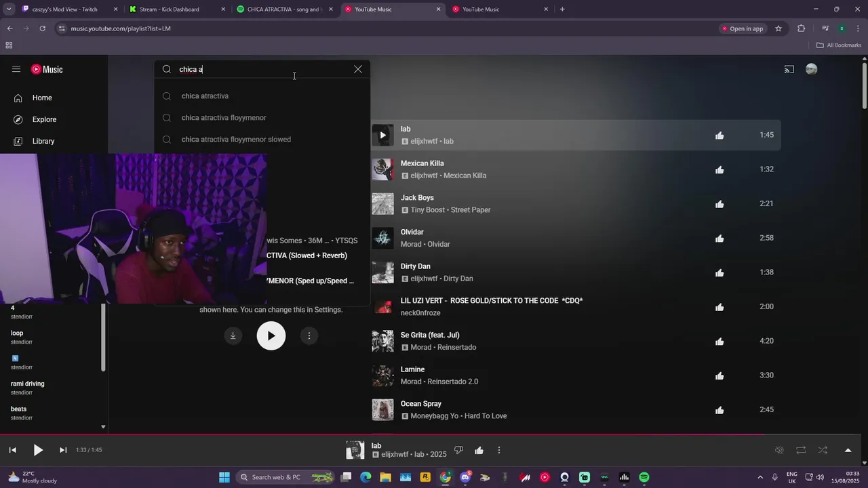Toggle shuffle mode
868x488 pixels.
point(823,450)
